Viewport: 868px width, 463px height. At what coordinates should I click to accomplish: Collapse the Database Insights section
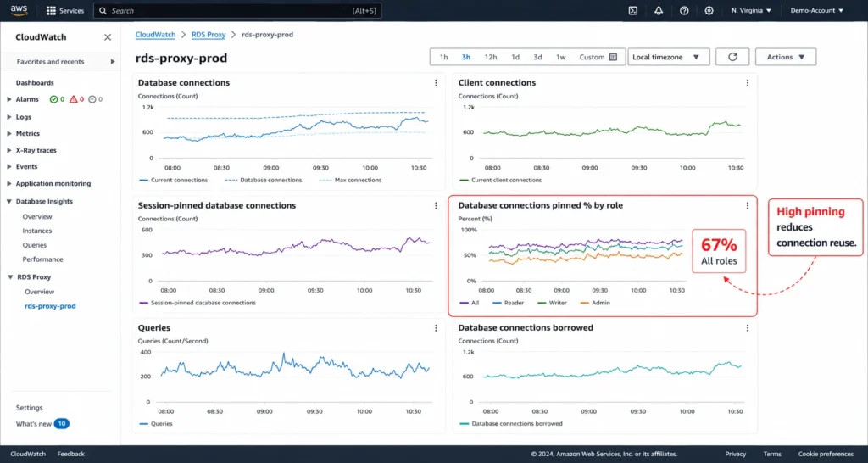[9, 202]
